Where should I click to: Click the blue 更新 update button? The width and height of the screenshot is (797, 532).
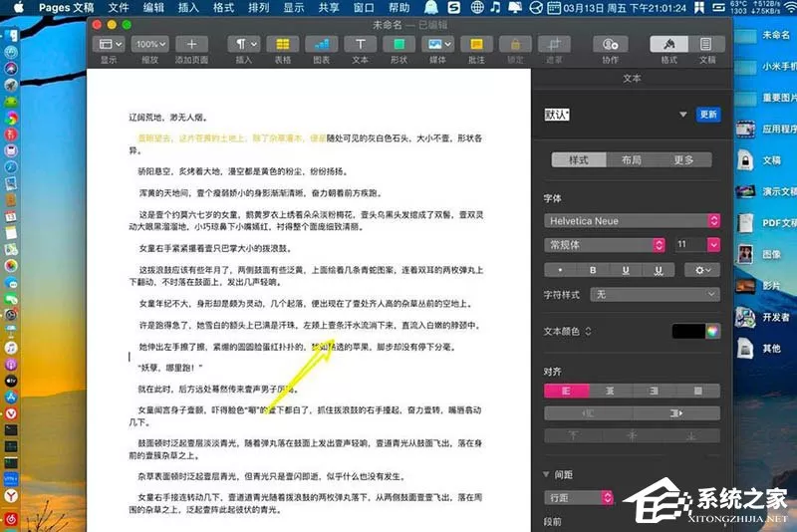pos(708,115)
